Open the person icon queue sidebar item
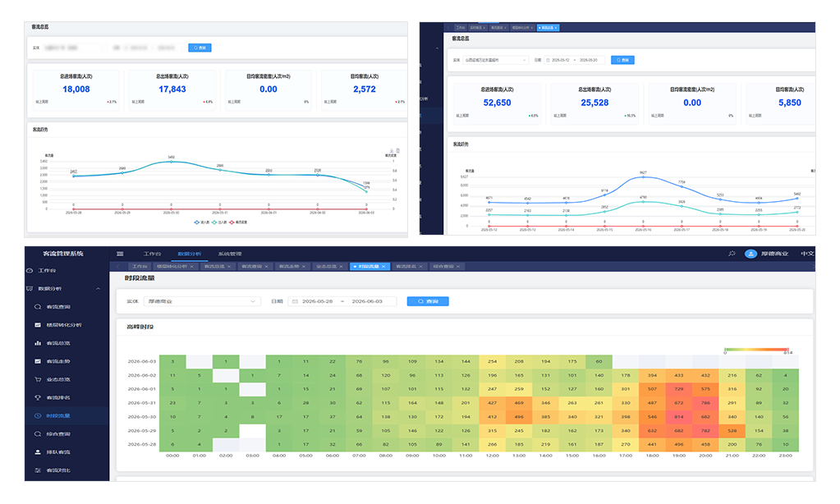The image size is (840, 504). tap(53, 452)
